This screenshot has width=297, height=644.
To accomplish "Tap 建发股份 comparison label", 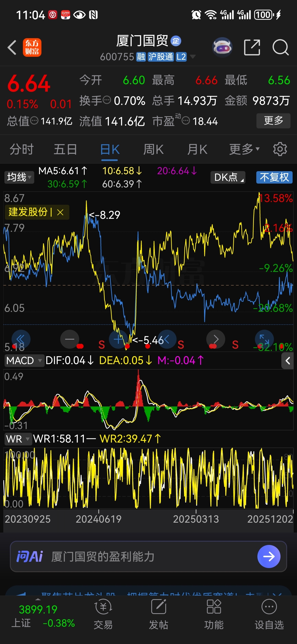I will 28,212.
